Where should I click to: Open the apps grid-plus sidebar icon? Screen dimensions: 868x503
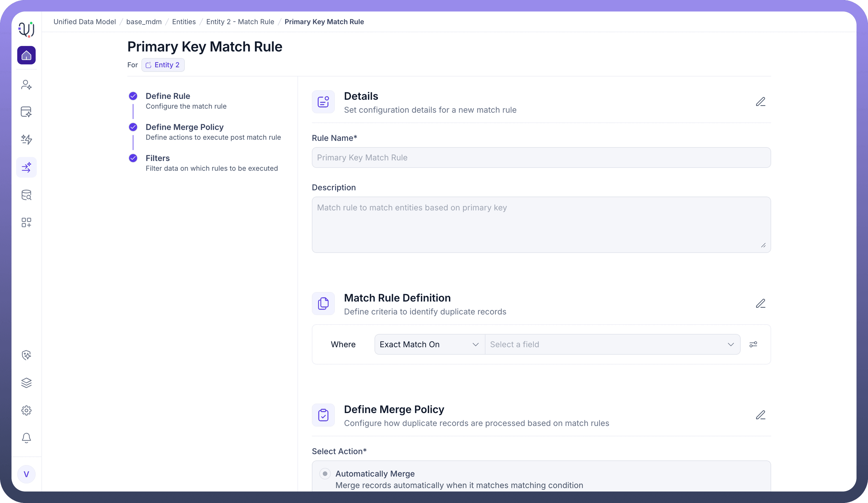[x=26, y=222]
